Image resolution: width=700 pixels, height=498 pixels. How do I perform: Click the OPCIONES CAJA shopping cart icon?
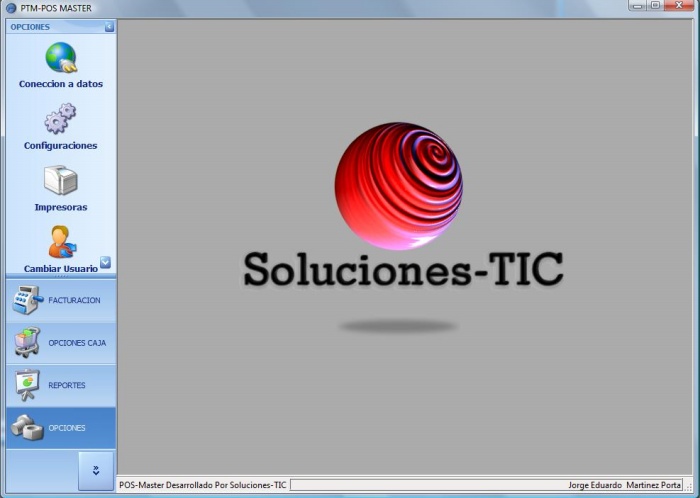point(27,342)
